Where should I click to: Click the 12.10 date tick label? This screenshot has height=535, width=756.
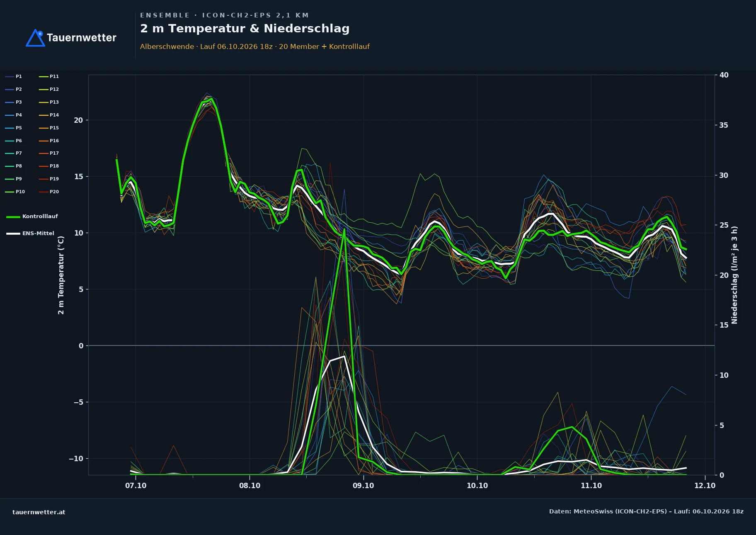click(705, 486)
